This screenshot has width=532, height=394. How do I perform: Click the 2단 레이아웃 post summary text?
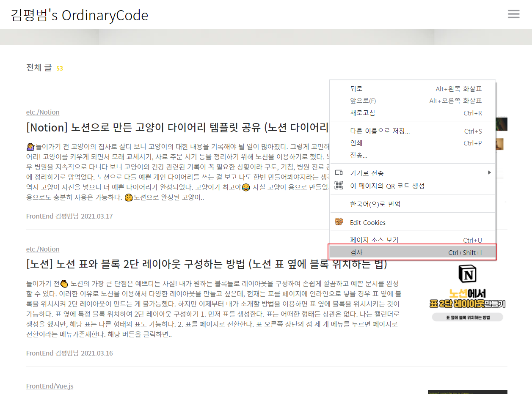214,309
